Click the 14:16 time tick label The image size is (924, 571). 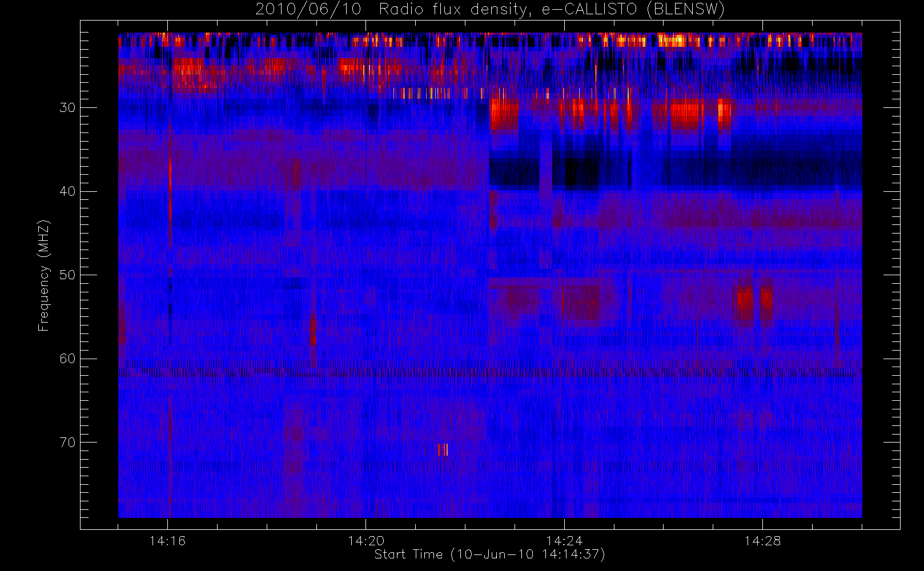click(x=167, y=541)
